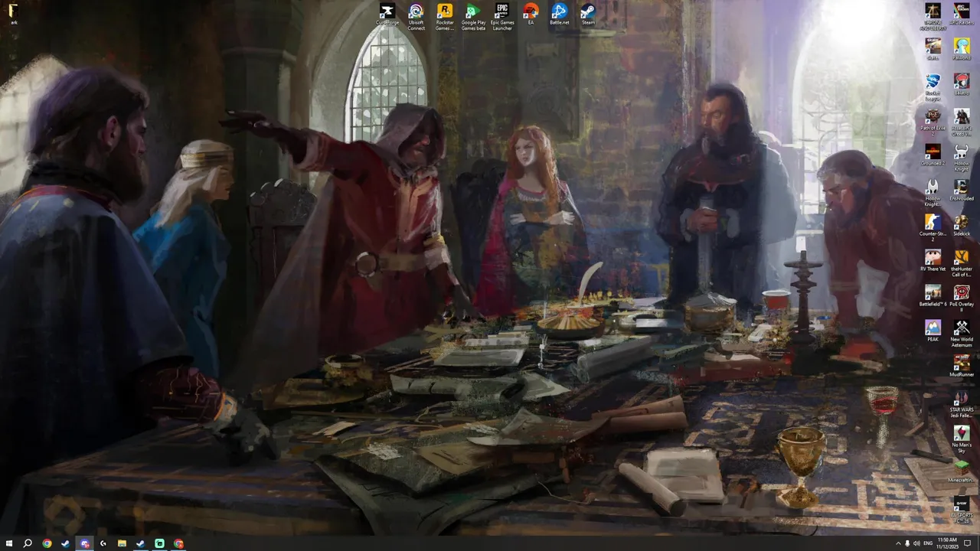Screen dimensions: 980x551
Task: Select the Palworld desktop icon
Action: coord(962,50)
